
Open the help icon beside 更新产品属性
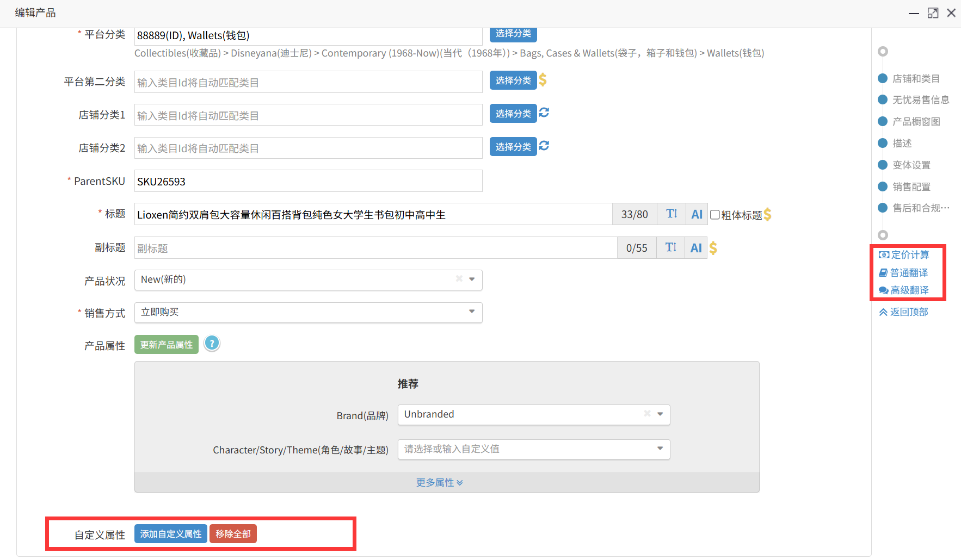212,344
